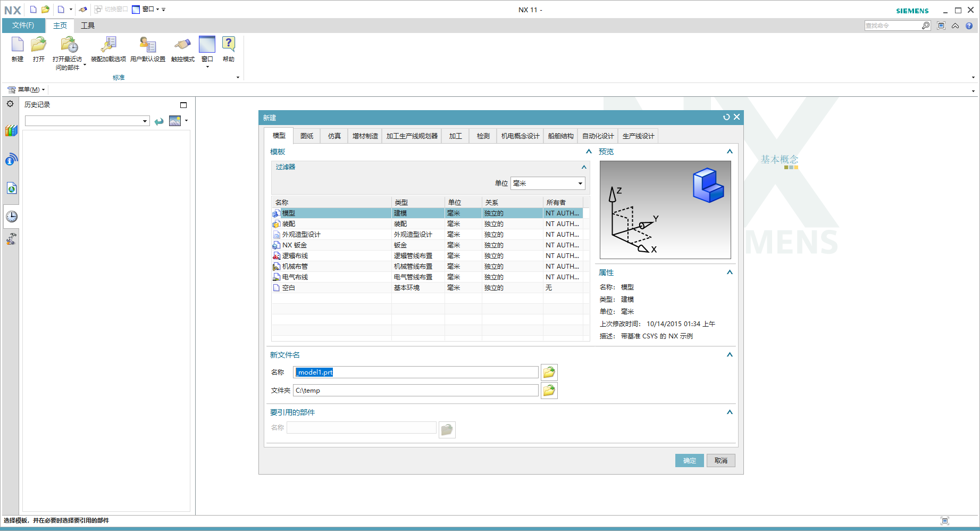Screen dimensions: 980x531
Task: Open the 菜单(M) dropdown menu
Action: 27,89
